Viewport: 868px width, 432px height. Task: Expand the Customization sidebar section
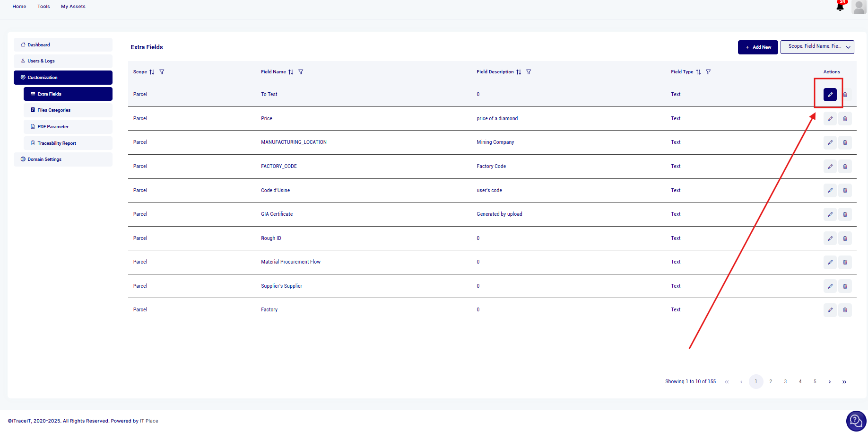63,78
